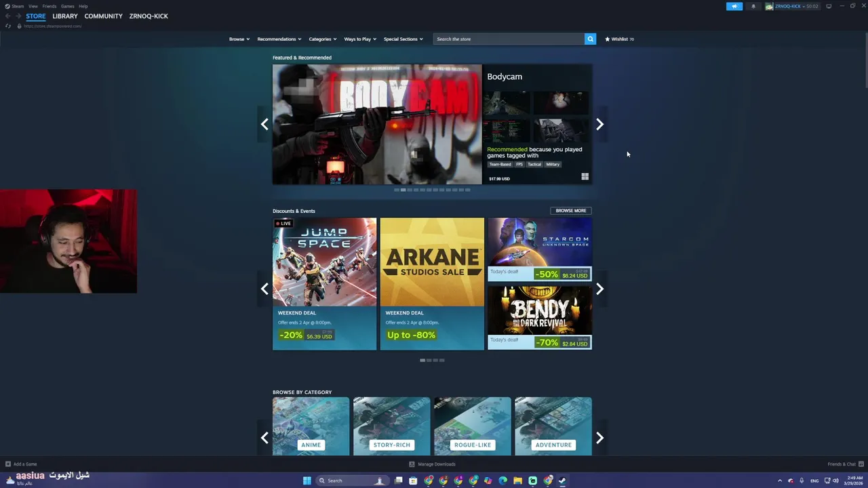The image size is (868, 488).
Task: Expand the Recommendations dropdown
Action: 279,39
